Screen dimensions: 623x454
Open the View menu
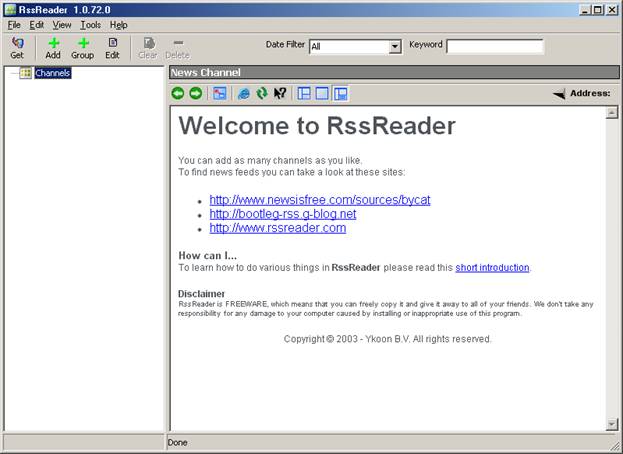[61, 24]
